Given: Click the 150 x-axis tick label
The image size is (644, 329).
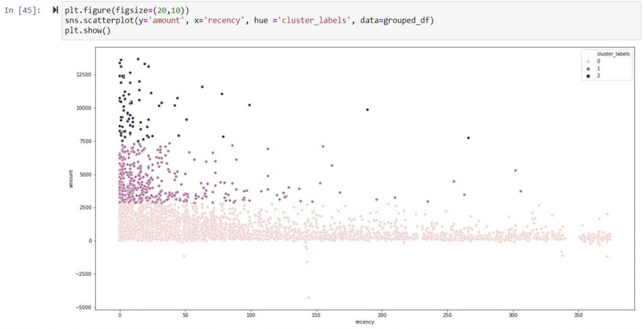Looking at the screenshot, I should click(x=316, y=315).
